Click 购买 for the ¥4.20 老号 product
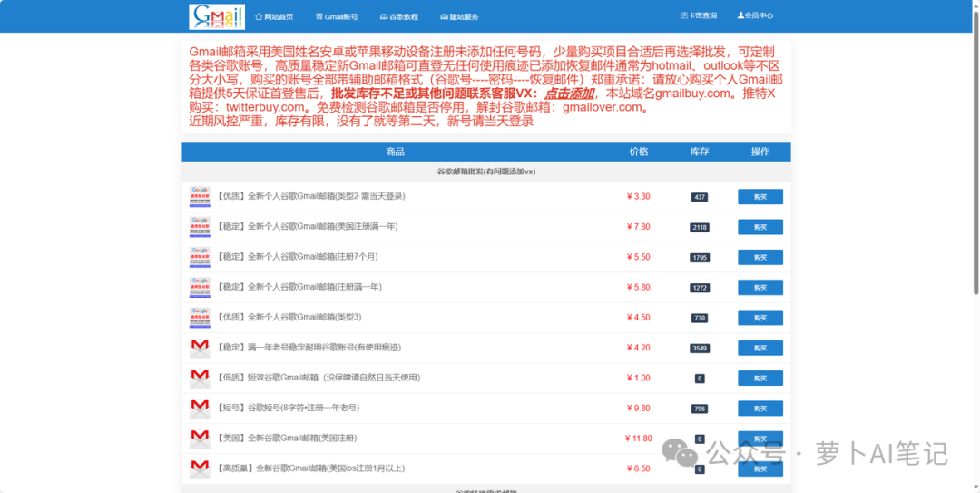980x493 pixels. pyautogui.click(x=760, y=347)
